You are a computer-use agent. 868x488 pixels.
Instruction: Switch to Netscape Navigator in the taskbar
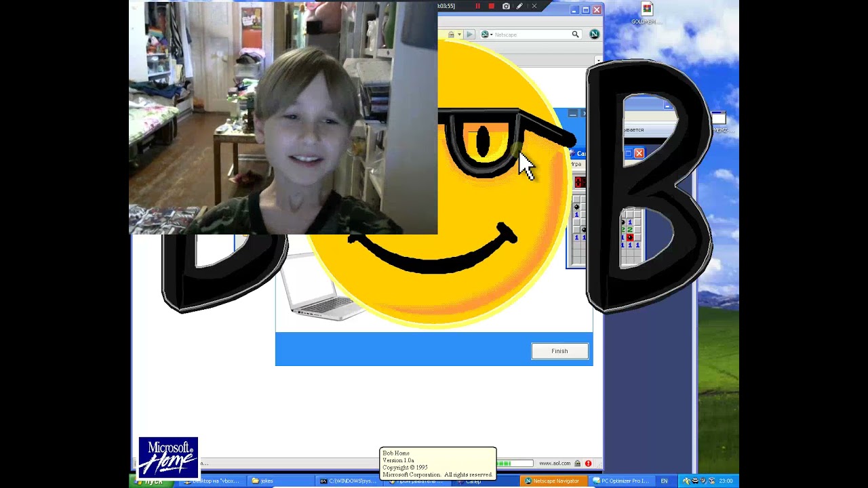[553, 481]
